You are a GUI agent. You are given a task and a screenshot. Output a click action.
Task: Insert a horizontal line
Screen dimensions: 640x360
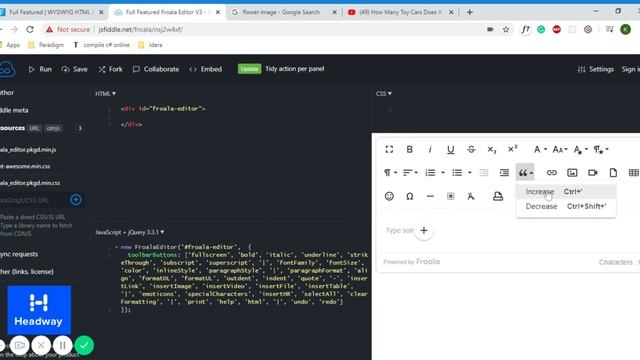[430, 196]
